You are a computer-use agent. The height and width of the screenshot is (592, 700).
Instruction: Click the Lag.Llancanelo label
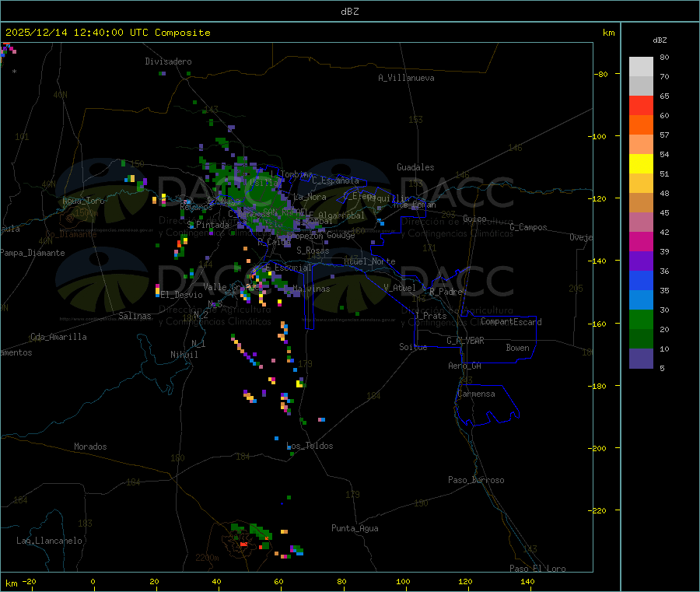pyautogui.click(x=50, y=541)
